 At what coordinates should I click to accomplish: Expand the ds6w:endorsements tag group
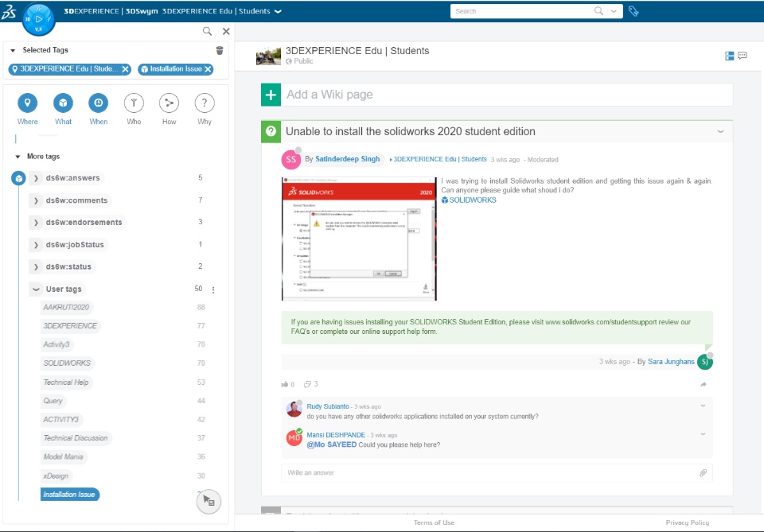click(36, 223)
